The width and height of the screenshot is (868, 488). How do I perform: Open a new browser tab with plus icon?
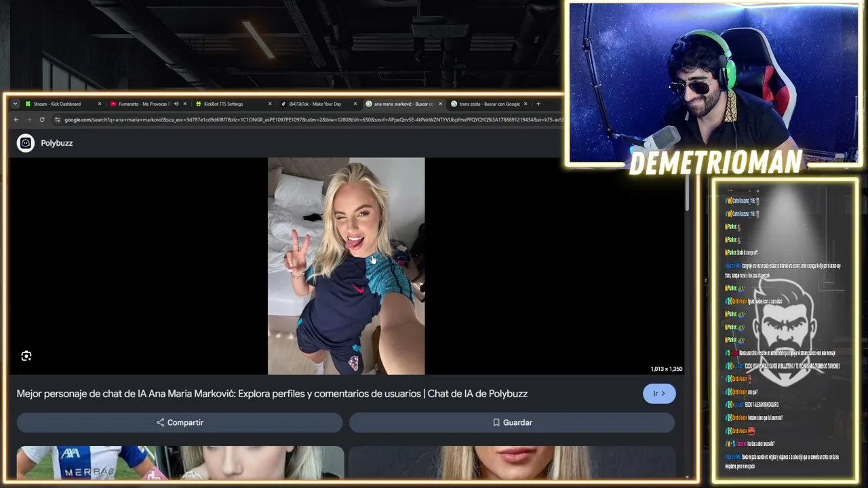coord(538,104)
